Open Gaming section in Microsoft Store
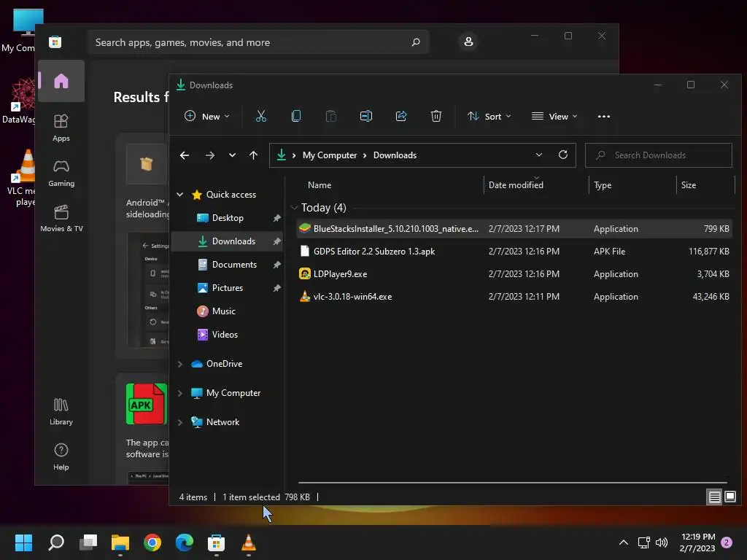This screenshot has width=747, height=560. [61, 173]
